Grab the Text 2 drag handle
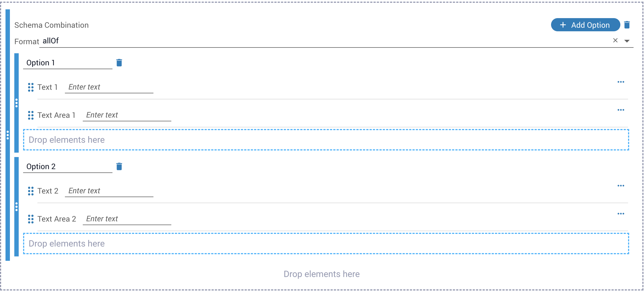 click(31, 191)
